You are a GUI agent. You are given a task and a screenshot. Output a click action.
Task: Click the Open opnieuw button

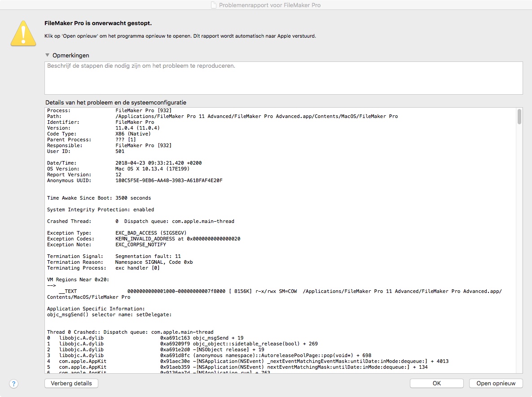pyautogui.click(x=496, y=383)
